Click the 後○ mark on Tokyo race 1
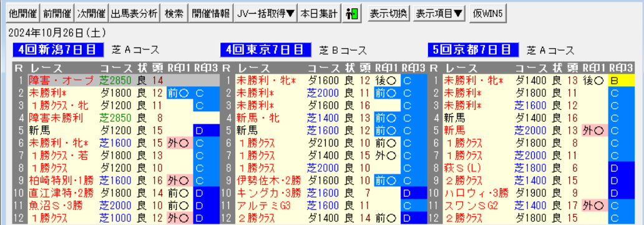 coord(386,81)
